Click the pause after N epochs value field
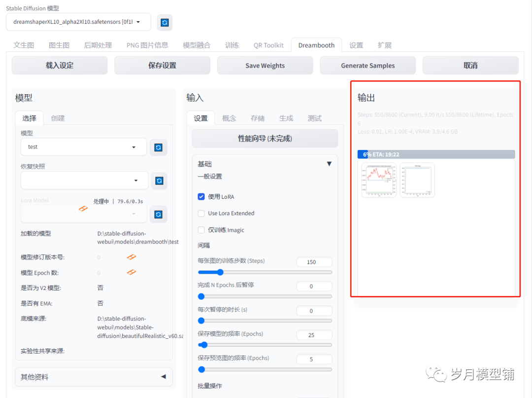Image resolution: width=532 pixels, height=398 pixels. tap(314, 286)
